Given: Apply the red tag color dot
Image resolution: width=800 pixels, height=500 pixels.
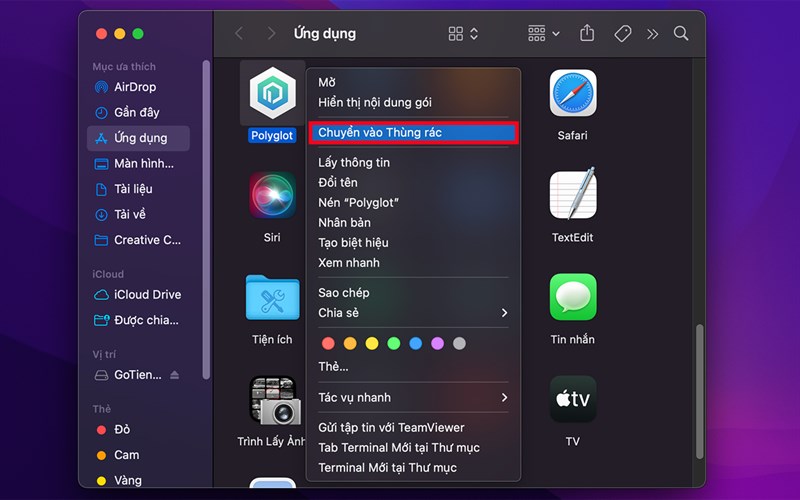Looking at the screenshot, I should pyautogui.click(x=328, y=343).
